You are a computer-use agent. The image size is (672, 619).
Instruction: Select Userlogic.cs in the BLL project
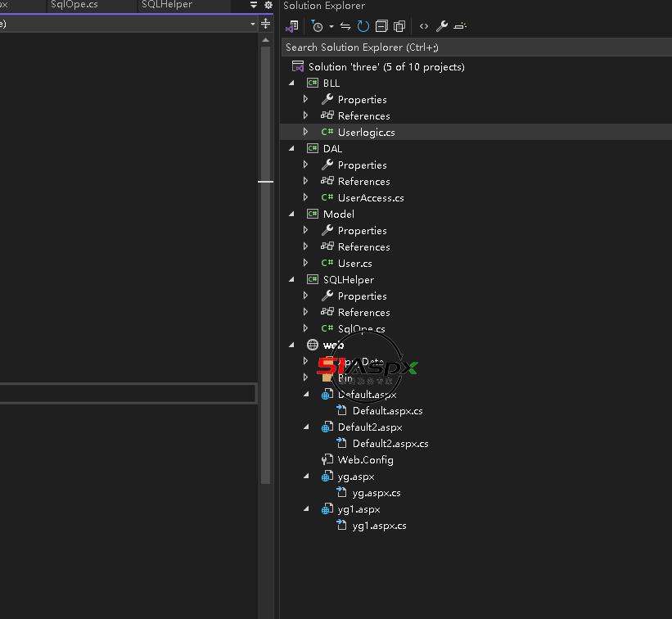(366, 132)
